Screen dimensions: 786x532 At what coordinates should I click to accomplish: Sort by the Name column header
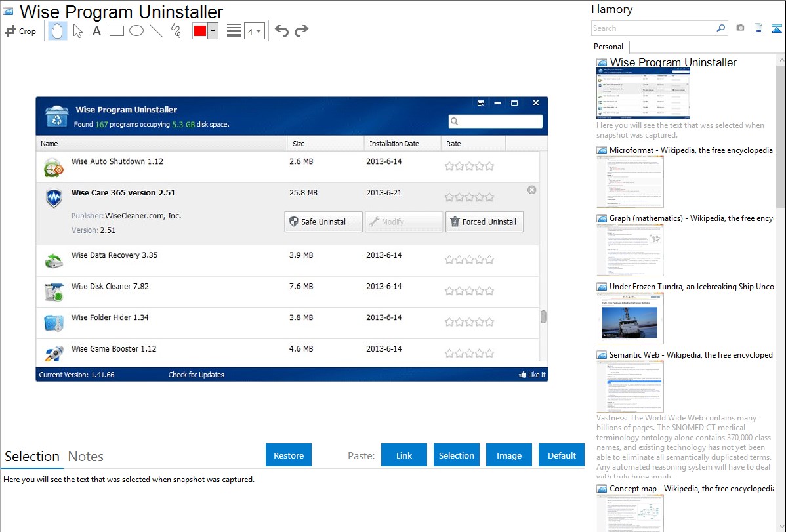point(161,144)
